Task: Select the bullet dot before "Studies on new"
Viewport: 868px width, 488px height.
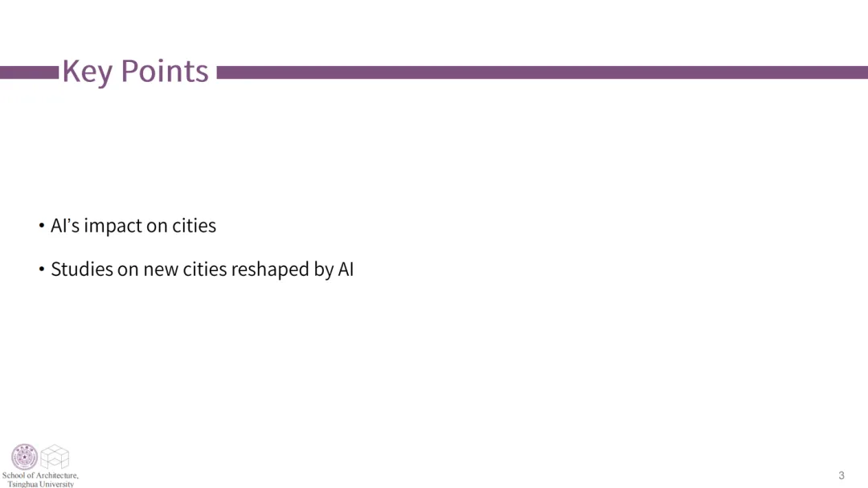Action: coord(42,269)
